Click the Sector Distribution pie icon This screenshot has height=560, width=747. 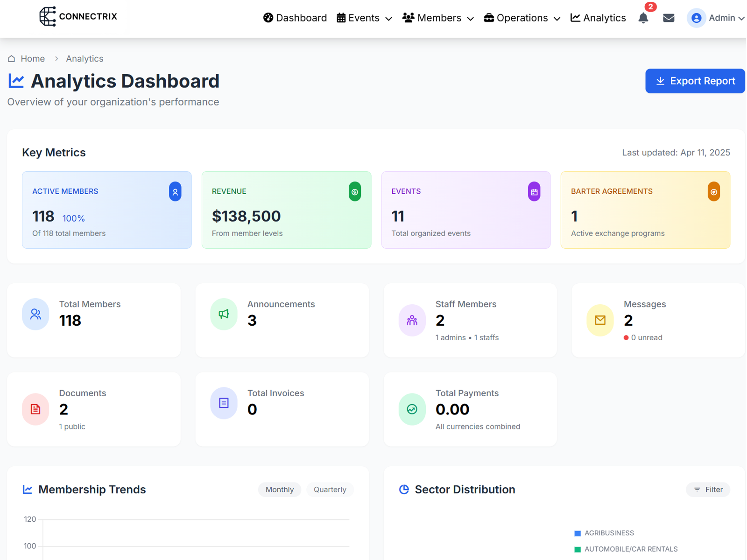coord(404,490)
